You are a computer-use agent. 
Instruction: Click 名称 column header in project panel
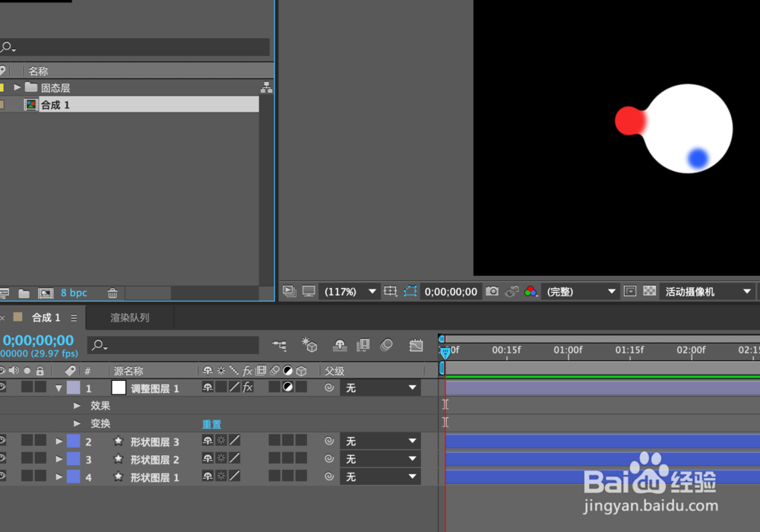[x=38, y=71]
